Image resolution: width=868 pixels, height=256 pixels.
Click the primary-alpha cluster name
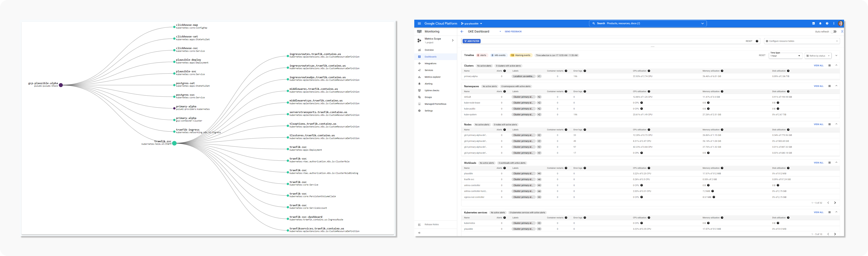470,76
